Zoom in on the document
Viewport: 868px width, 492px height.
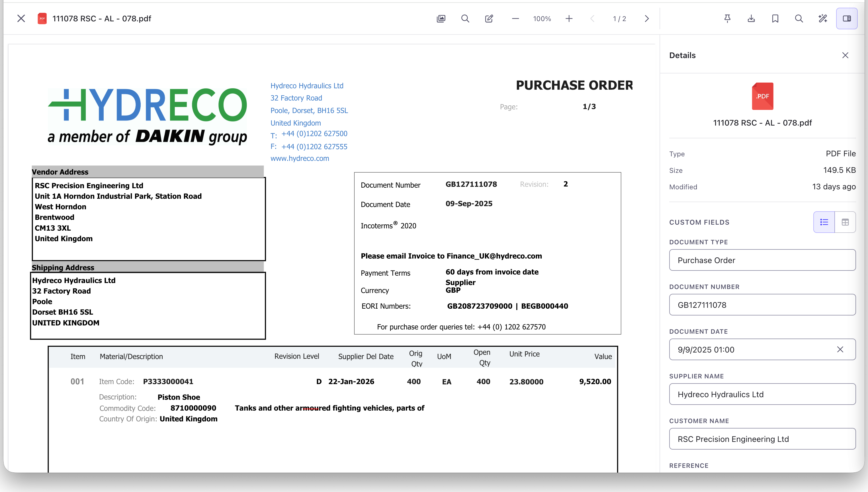click(x=569, y=19)
